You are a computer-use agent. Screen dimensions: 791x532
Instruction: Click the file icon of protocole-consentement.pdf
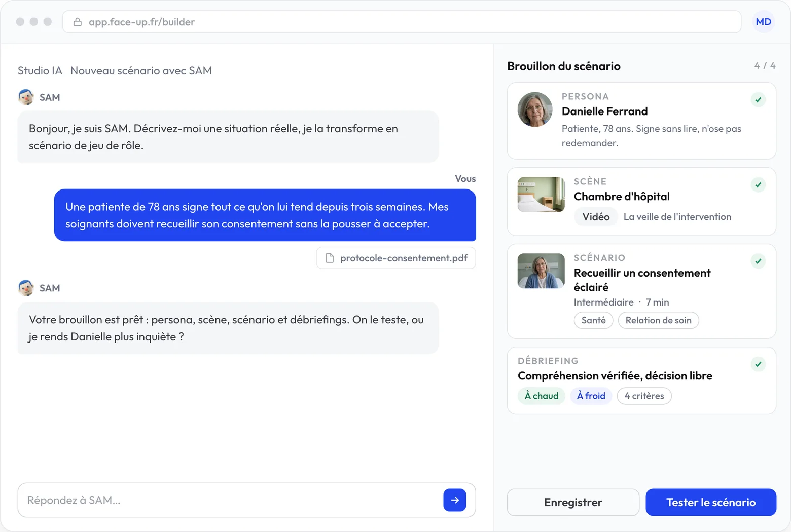[x=330, y=258]
